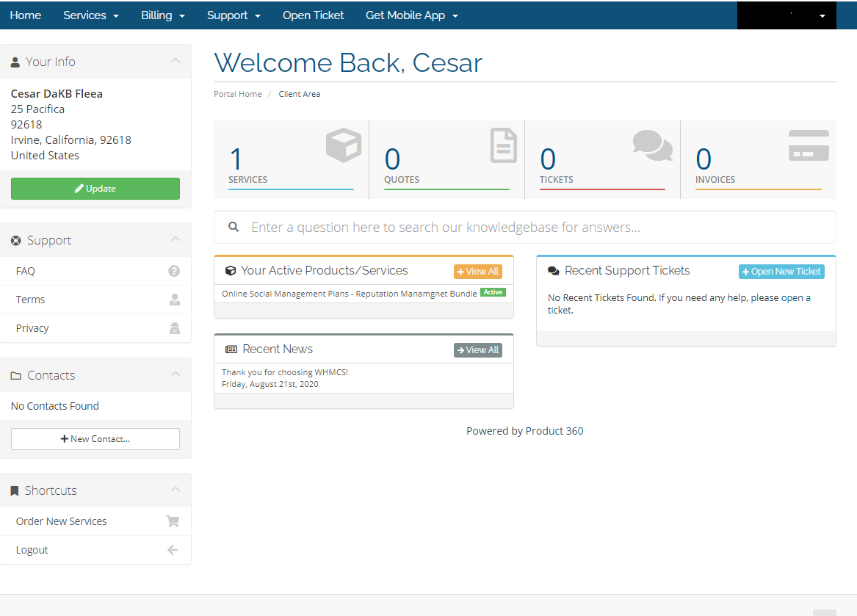Image resolution: width=857 pixels, height=616 pixels.
Task: Click View All for Active Products/Services
Action: (477, 272)
